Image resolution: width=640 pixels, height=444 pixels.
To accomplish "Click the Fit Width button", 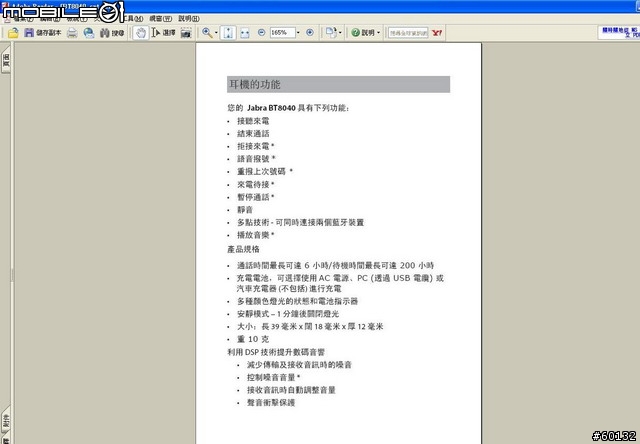I will [x=245, y=33].
